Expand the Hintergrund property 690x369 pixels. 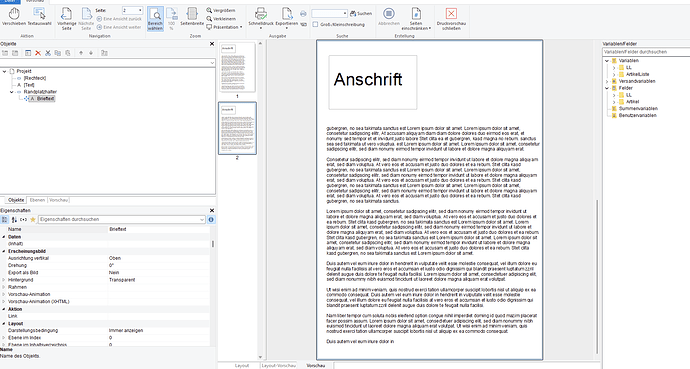pos(4,280)
